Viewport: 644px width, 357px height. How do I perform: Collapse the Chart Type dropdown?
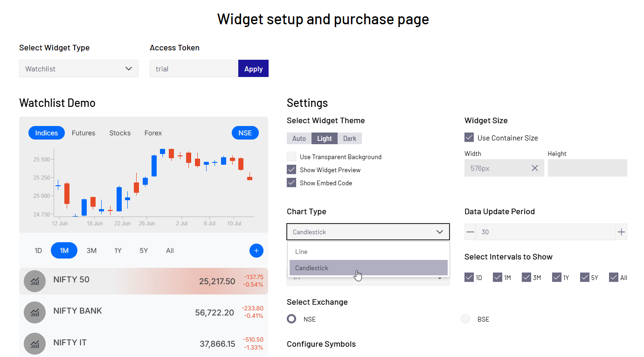pyautogui.click(x=368, y=232)
